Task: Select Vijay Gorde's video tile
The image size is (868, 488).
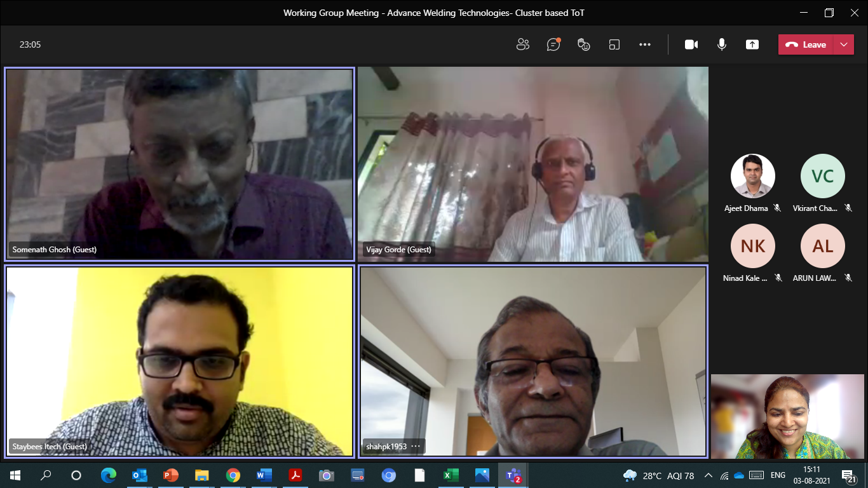Action: [x=532, y=164]
